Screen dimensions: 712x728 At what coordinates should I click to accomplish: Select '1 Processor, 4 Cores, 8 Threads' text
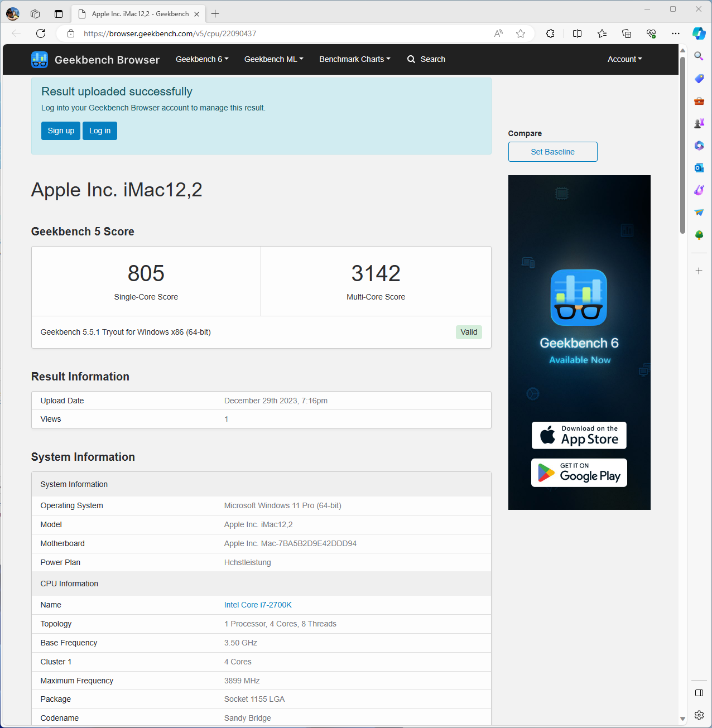280,624
